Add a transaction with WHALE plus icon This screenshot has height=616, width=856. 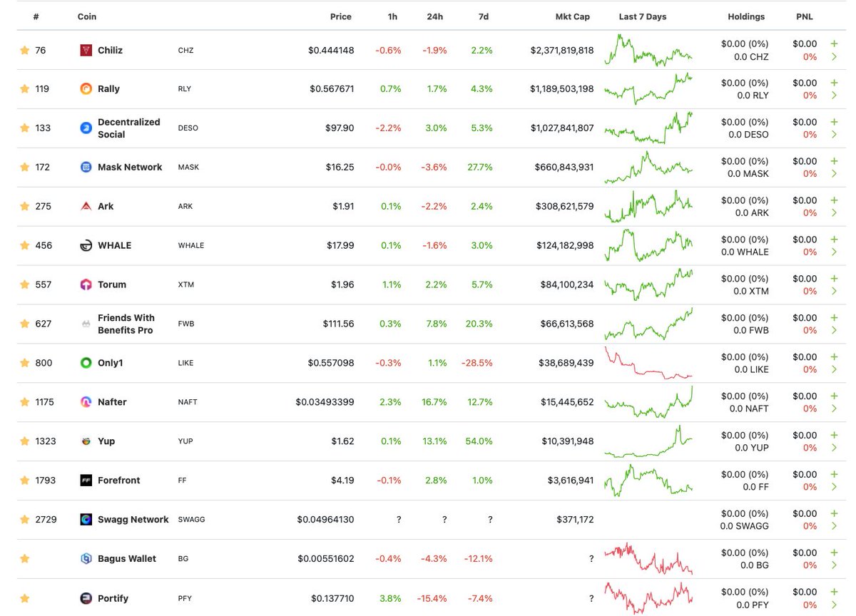click(834, 240)
